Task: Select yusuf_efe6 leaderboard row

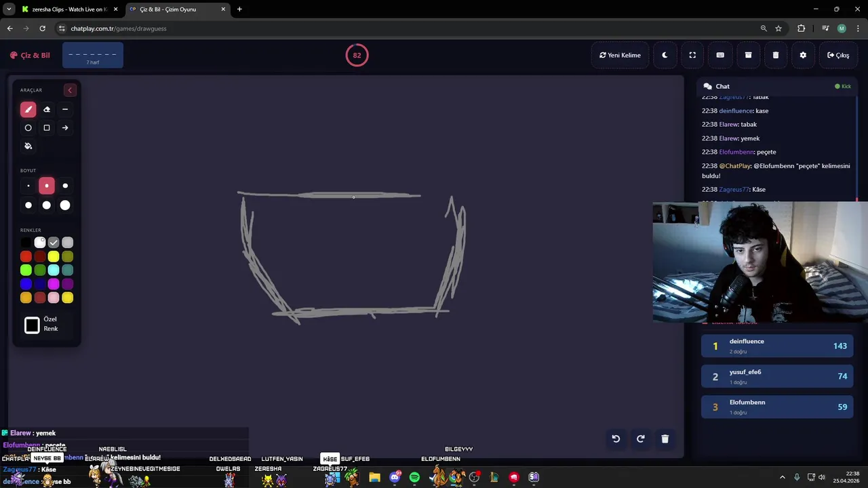Action: 778,376
